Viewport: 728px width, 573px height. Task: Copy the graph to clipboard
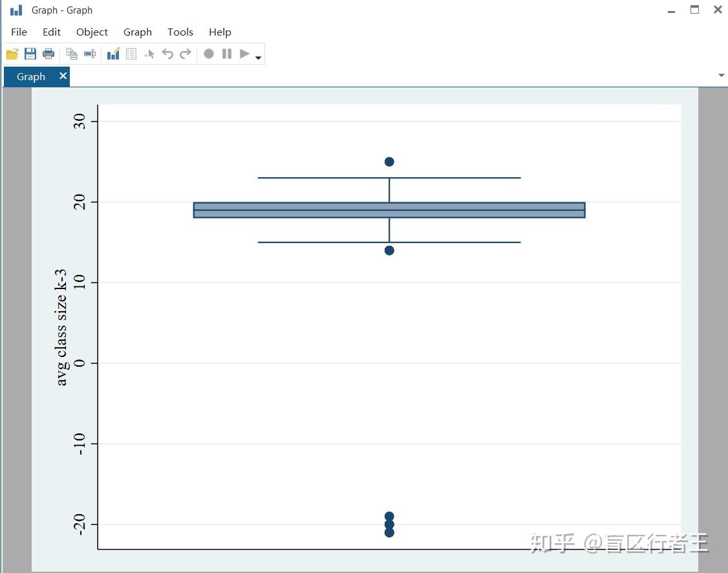click(72, 54)
